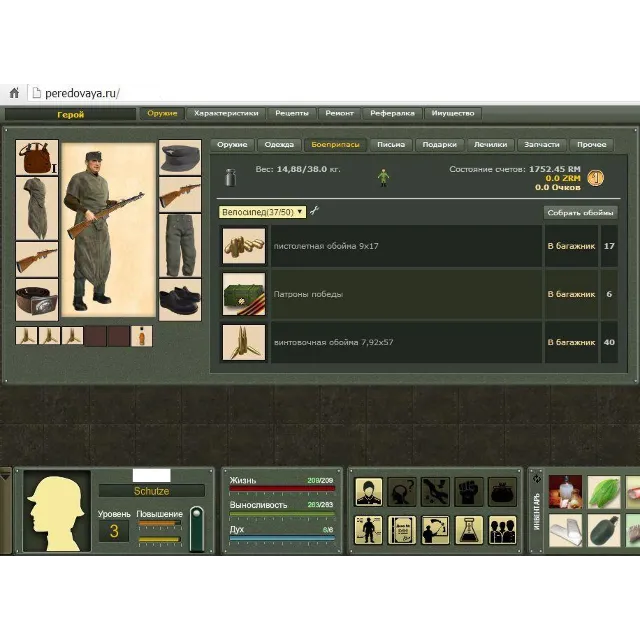Open the group of three people icon
The height and width of the screenshot is (640, 640).
coord(502,530)
